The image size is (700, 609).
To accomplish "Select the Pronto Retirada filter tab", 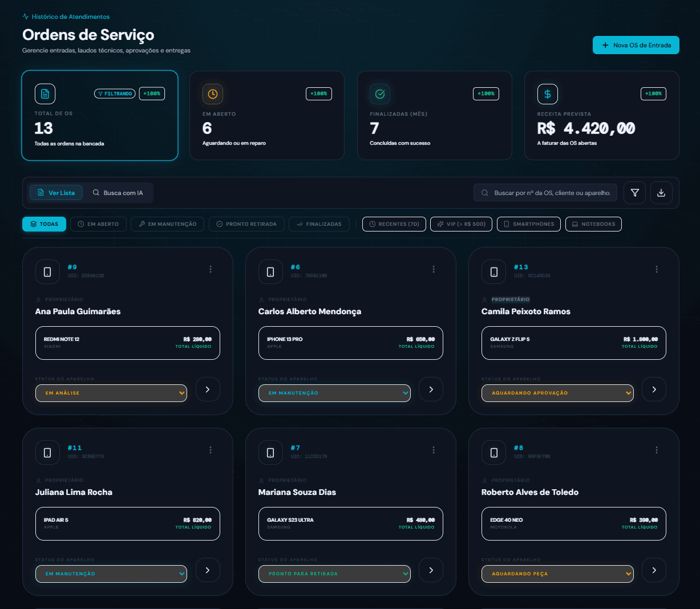I will coord(246,224).
